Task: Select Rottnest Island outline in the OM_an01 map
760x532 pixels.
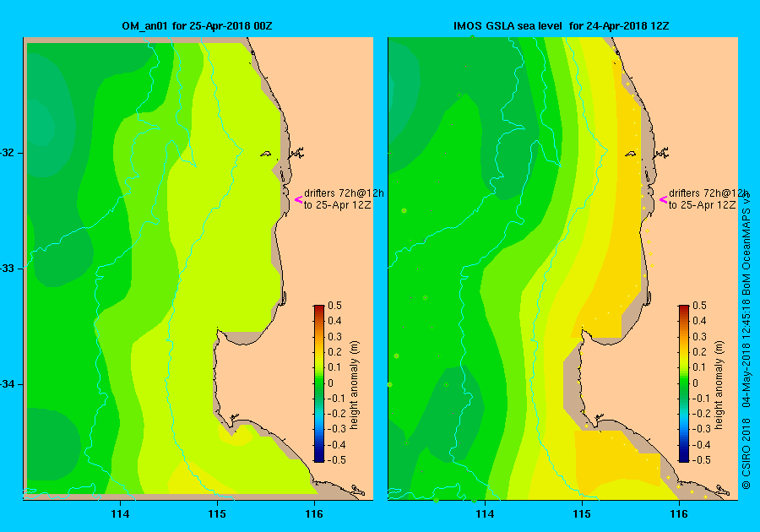Action: (266, 154)
